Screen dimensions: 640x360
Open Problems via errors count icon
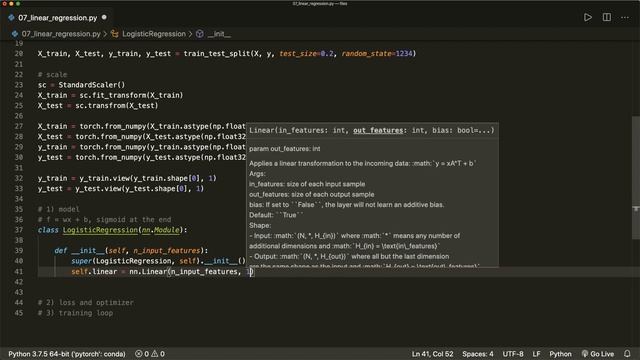[142, 354]
